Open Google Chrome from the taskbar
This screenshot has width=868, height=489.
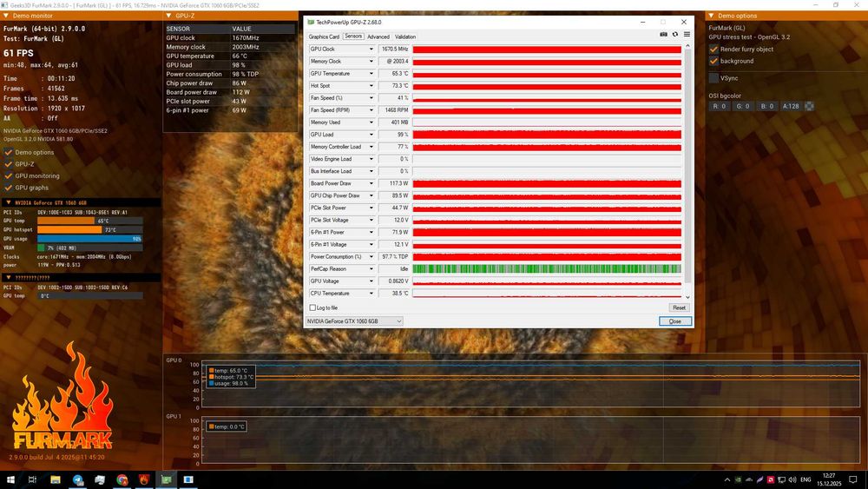pos(122,479)
